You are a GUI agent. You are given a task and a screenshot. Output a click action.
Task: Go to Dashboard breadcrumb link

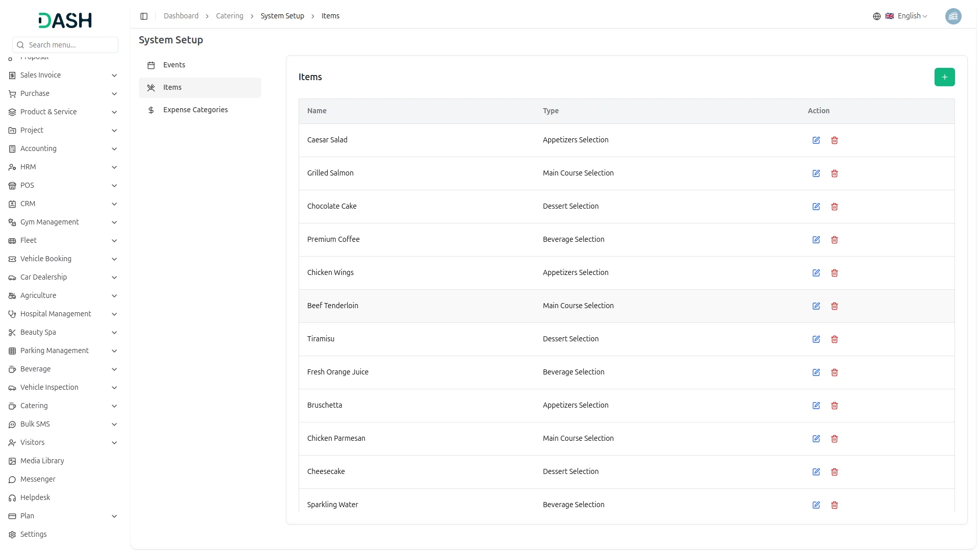coord(181,16)
